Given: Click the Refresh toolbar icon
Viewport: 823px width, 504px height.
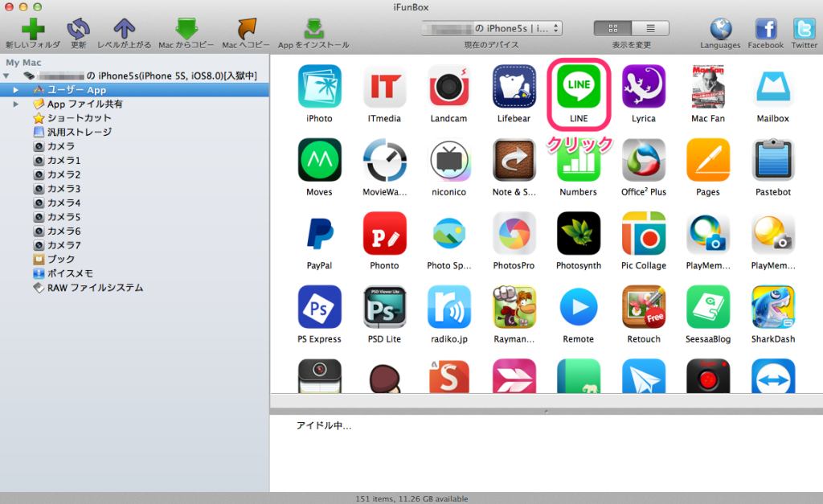Looking at the screenshot, I should pos(78,27).
